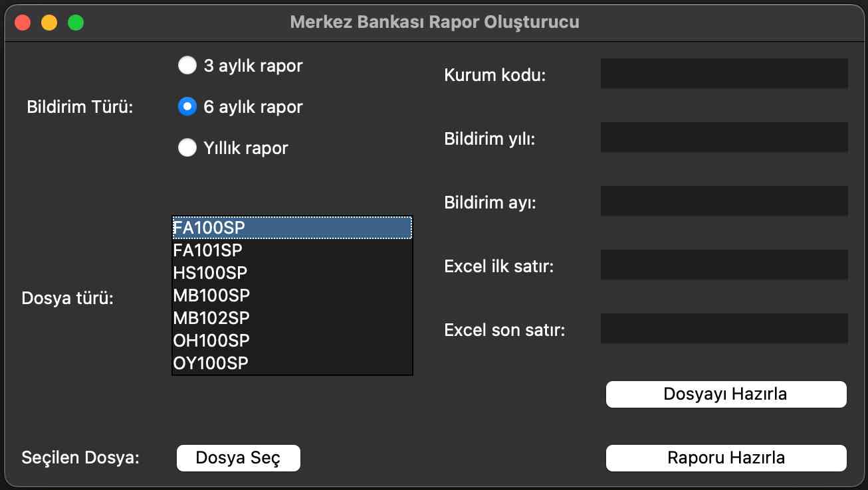The width and height of the screenshot is (868, 490).
Task: Click the Excel son satır input
Action: 724,329
